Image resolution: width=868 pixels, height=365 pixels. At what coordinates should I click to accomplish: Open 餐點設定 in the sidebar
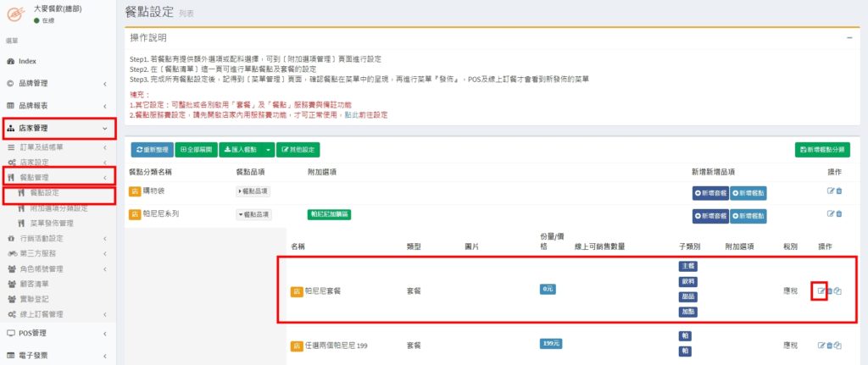point(44,193)
